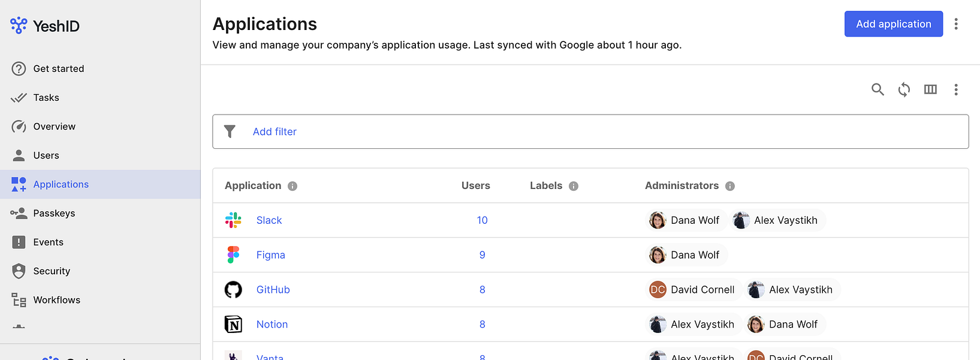Open the page header three-dot menu
Screen dimensions: 980x360
click(956, 24)
